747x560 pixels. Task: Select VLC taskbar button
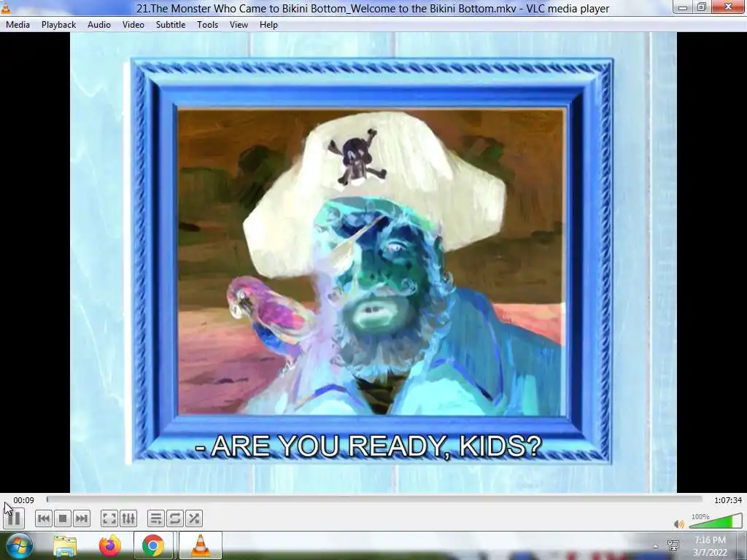point(201,545)
